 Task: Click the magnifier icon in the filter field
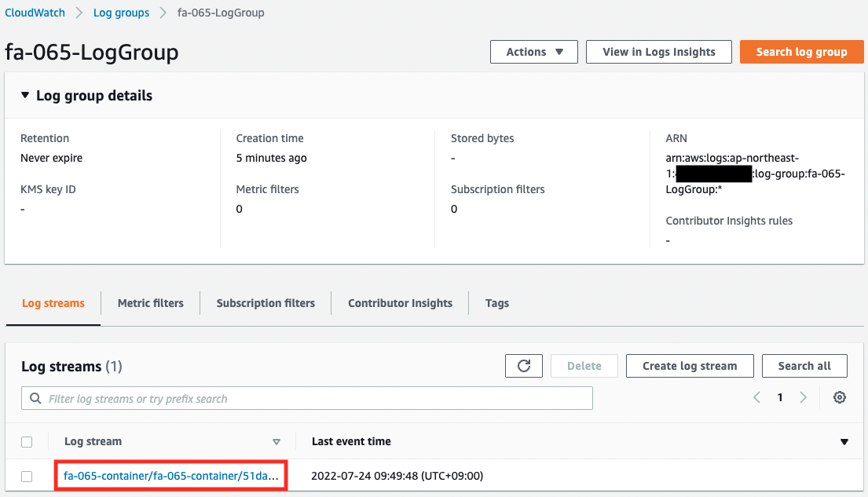pos(35,398)
